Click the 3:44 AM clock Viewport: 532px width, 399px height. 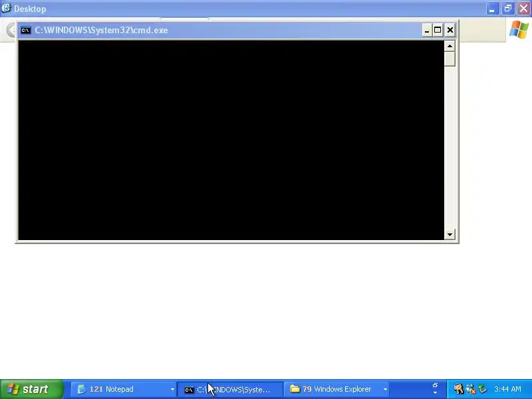pyautogui.click(x=507, y=389)
